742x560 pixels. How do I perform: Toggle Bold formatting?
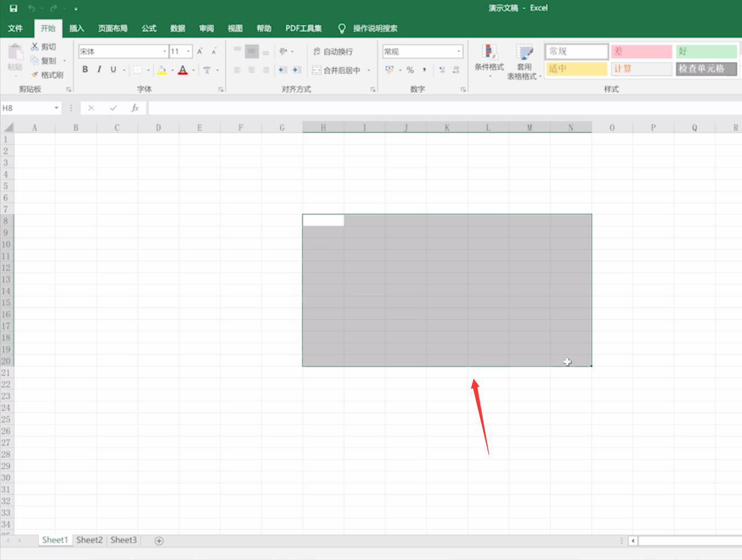tap(85, 70)
